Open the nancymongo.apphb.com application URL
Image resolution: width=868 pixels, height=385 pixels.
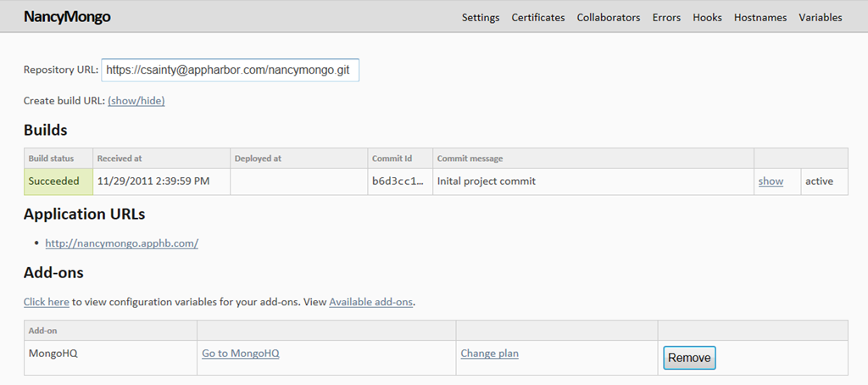[122, 243]
